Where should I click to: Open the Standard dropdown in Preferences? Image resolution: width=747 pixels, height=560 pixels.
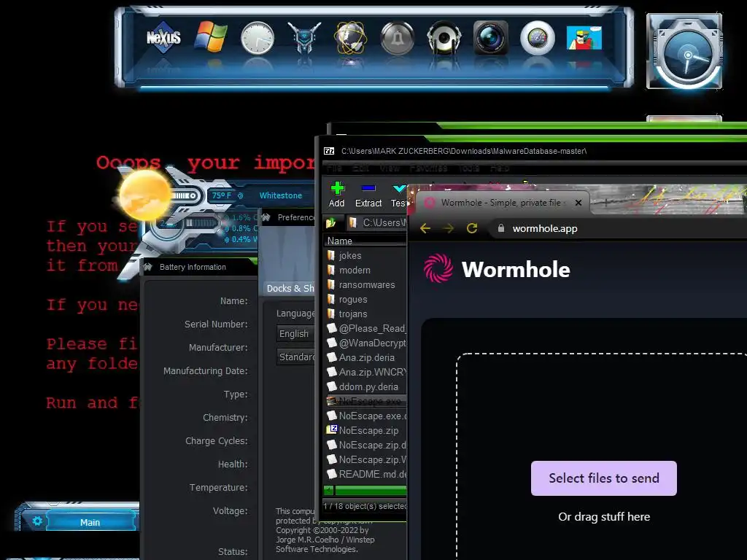(295, 357)
